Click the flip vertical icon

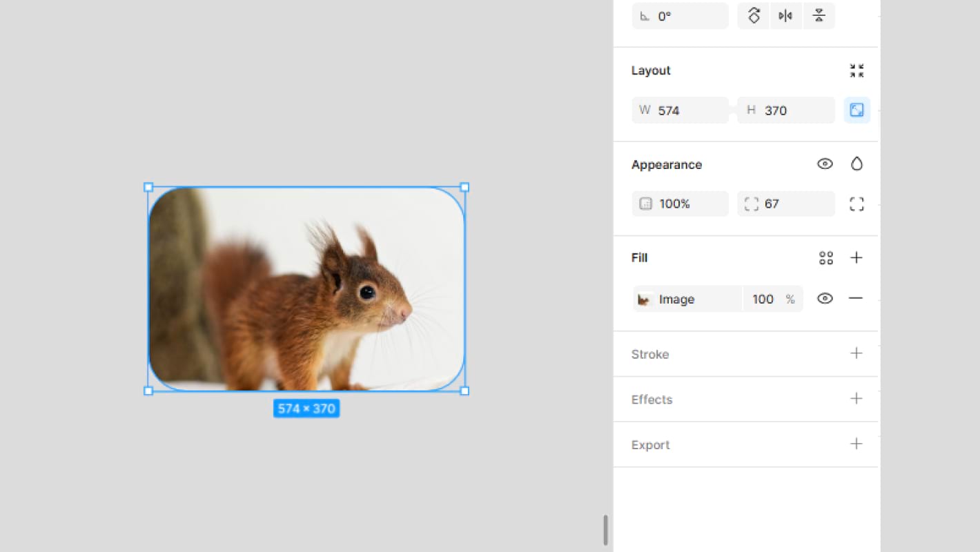(819, 16)
